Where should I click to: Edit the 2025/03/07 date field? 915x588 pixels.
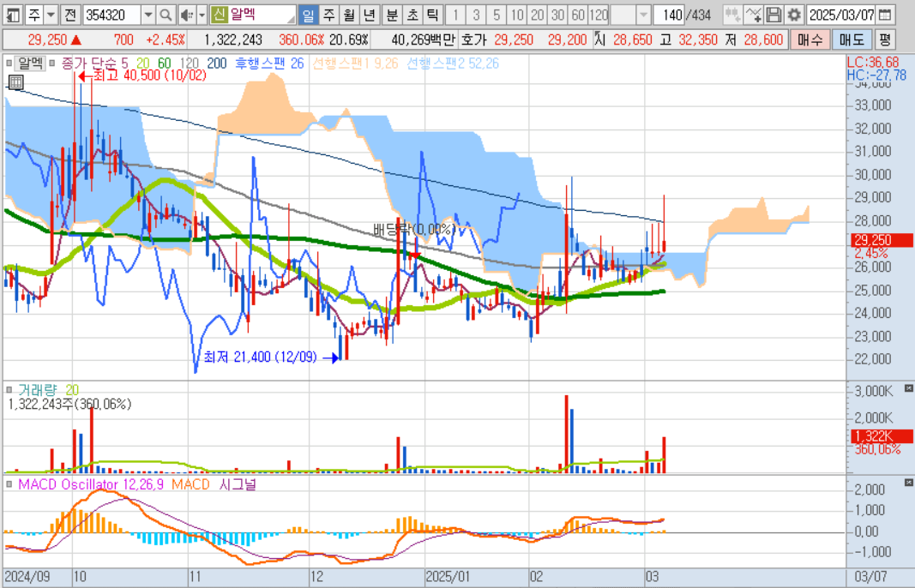[x=841, y=15]
